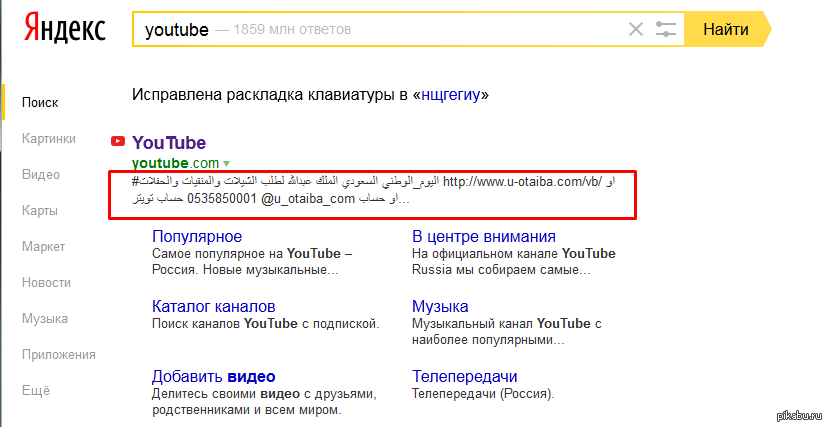The width and height of the screenshot is (827, 427).
Task: Open Новости in sidebar
Action: click(46, 283)
